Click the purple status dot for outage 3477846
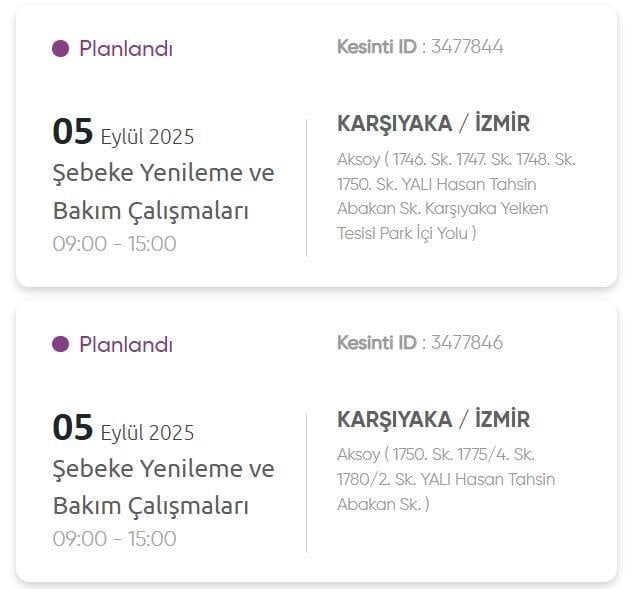Image resolution: width=631 pixels, height=589 pixels. click(60, 344)
